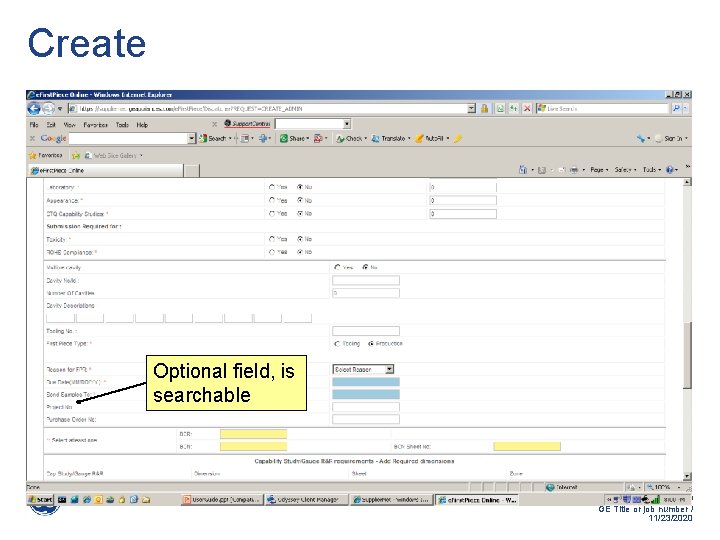
Task: Click the browser Forward arrow button
Action: (x=48, y=108)
